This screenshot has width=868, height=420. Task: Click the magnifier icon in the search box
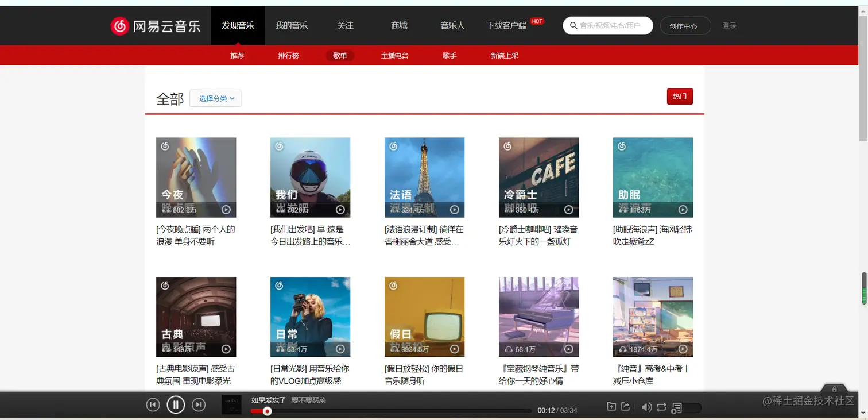click(x=573, y=26)
